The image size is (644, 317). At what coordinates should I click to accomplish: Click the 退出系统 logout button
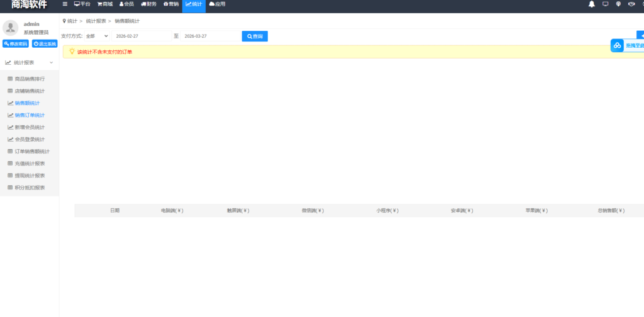(x=45, y=44)
